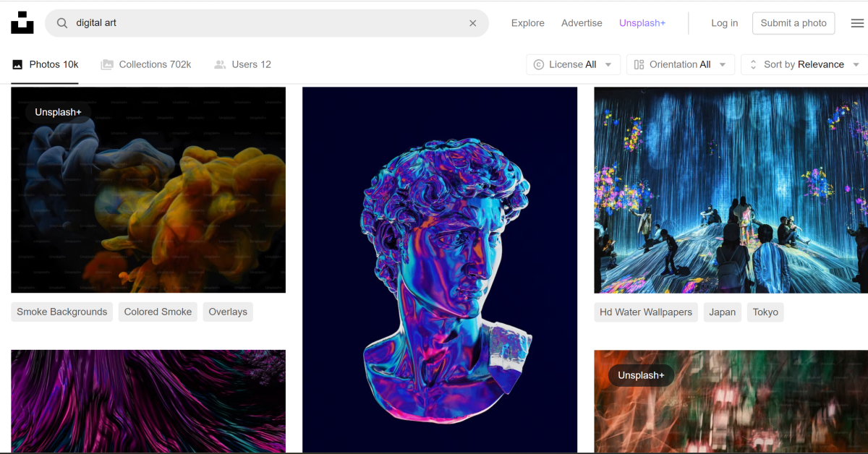Focus the "digital art" search box
The height and width of the screenshot is (454, 868).
coord(267,23)
